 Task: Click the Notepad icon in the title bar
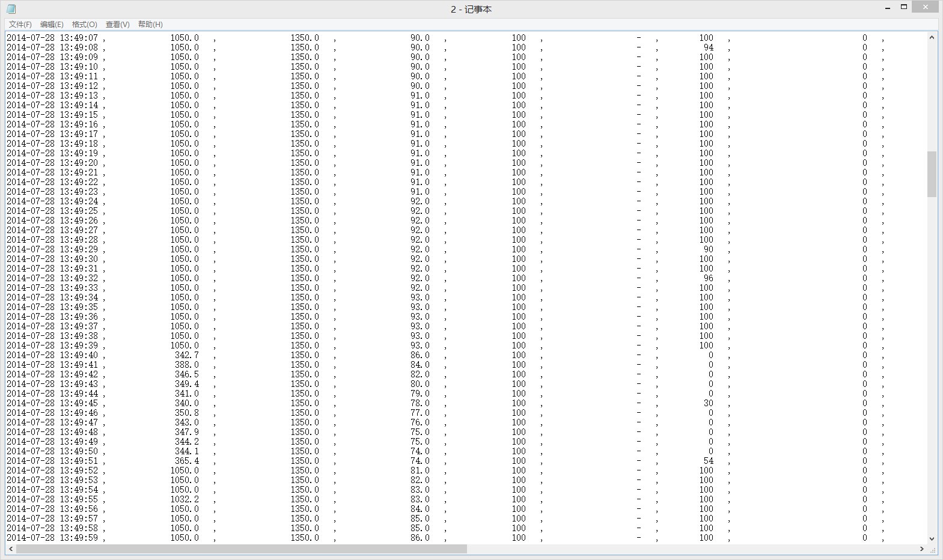coord(11,9)
